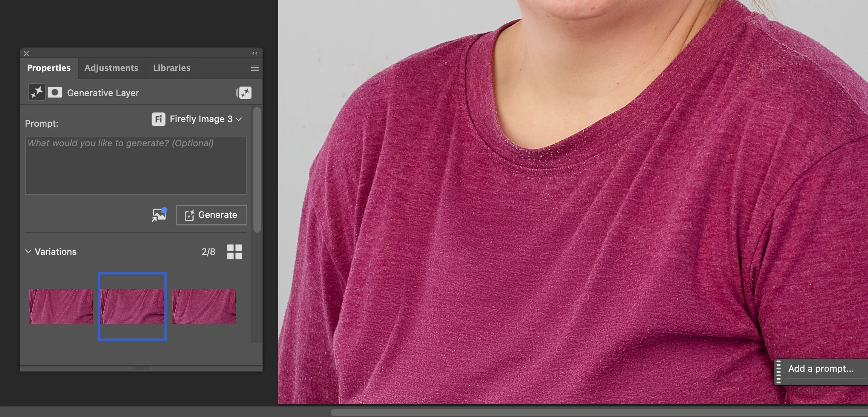Switch Variations to grid view
Image resolution: width=868 pixels, height=417 pixels.
234,252
